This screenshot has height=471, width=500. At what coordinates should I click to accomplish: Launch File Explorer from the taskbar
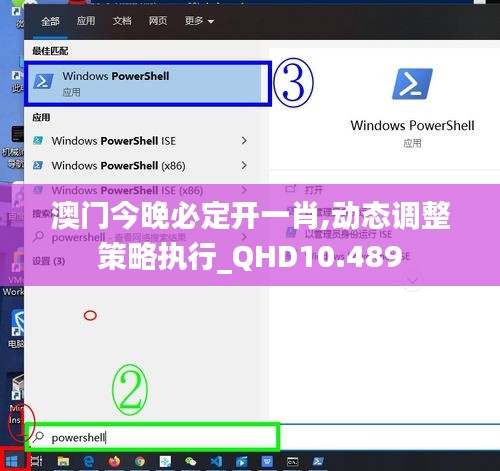click(x=63, y=462)
